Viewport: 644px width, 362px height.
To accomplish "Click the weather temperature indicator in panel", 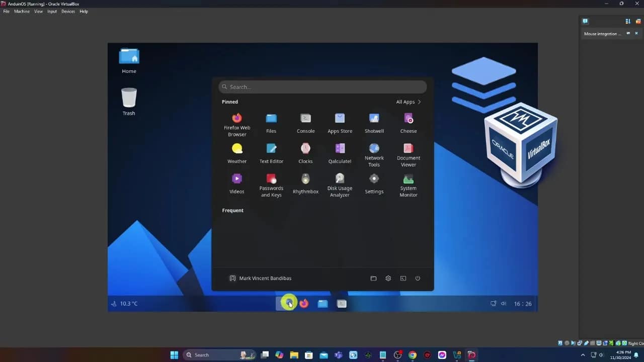I will coord(124,304).
